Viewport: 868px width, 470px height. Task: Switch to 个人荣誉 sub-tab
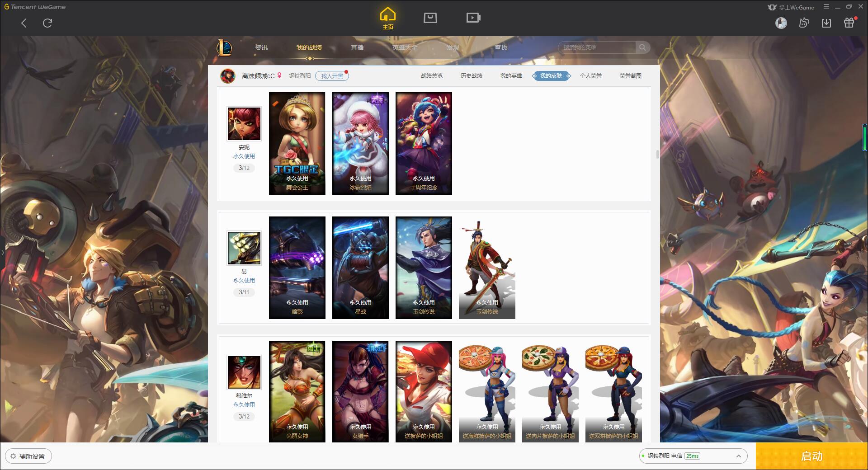[591, 76]
